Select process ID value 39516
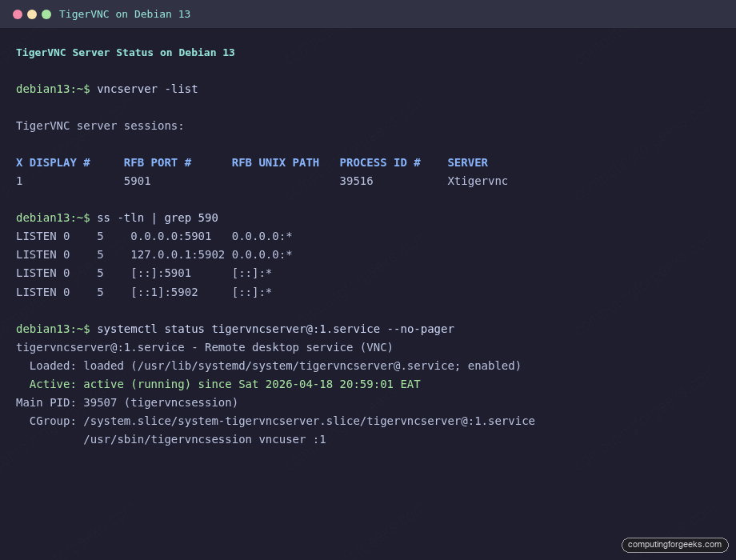Screen dimensions: 736x560 click(x=356, y=181)
